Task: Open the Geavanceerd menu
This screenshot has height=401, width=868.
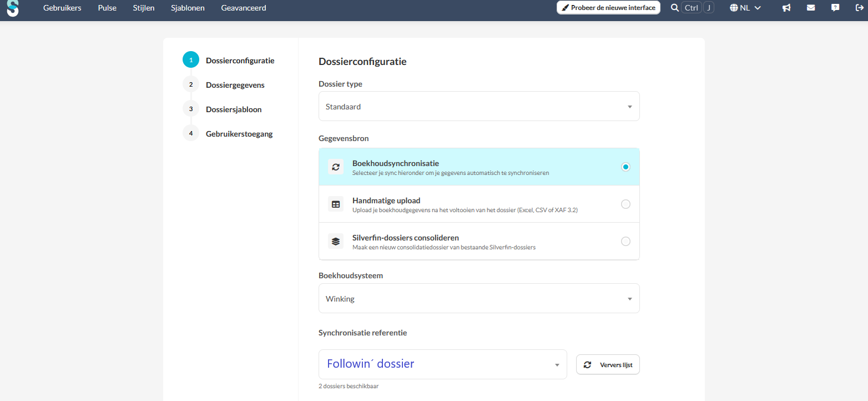Action: [244, 8]
